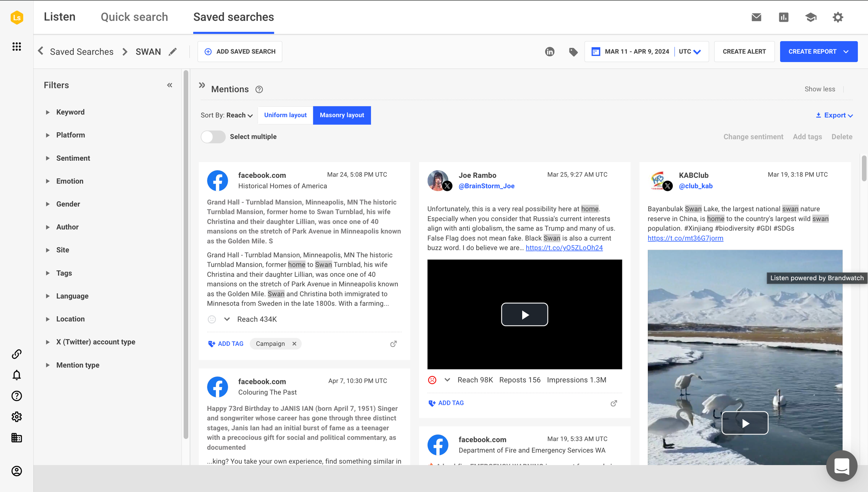Open the chat support bubble
The image size is (868, 492).
[842, 466]
